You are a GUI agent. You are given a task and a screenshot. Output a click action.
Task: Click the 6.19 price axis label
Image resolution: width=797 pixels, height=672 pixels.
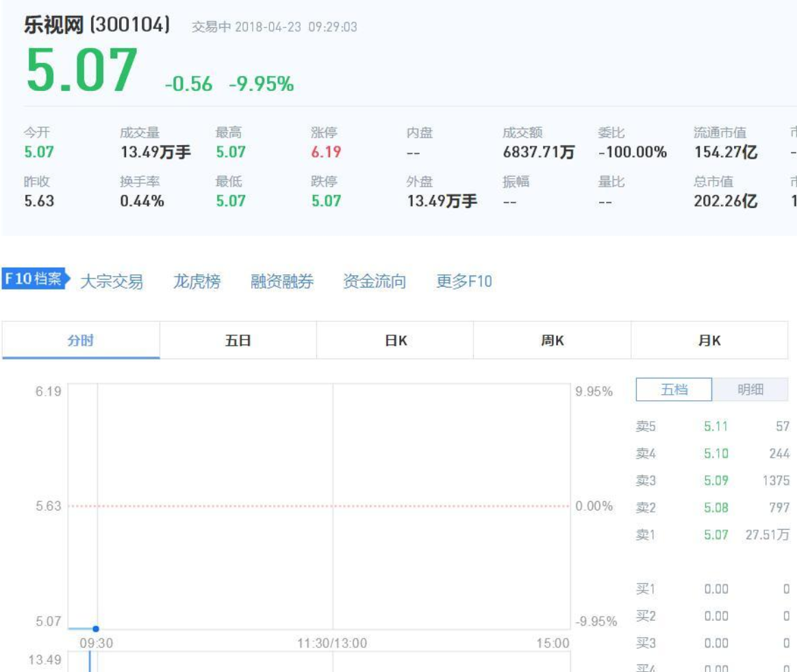49,391
